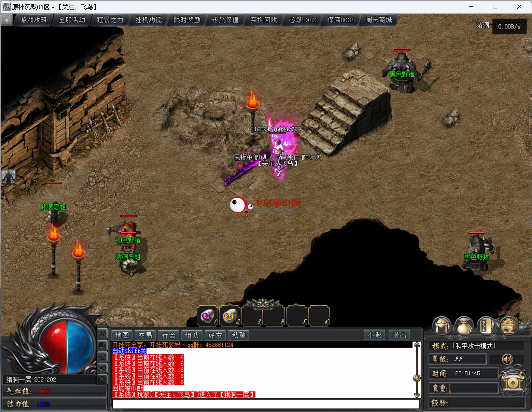
Task: Use the yellow spiral stone in slot 2
Action: coord(229,316)
